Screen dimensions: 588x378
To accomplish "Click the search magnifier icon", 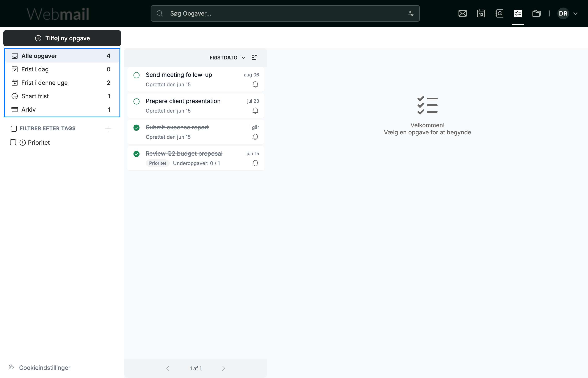I will 160,13.
